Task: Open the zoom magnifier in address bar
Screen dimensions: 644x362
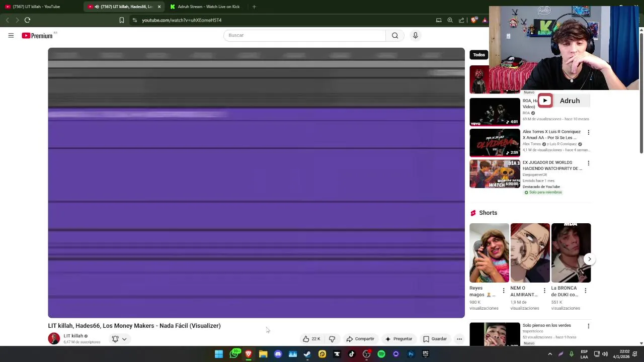Action: 450,20
